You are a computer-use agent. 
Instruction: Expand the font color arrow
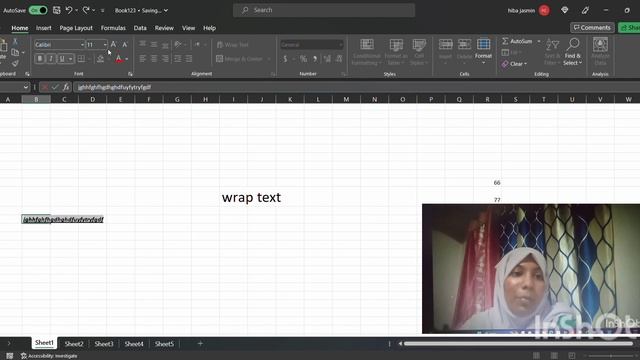(x=127, y=59)
